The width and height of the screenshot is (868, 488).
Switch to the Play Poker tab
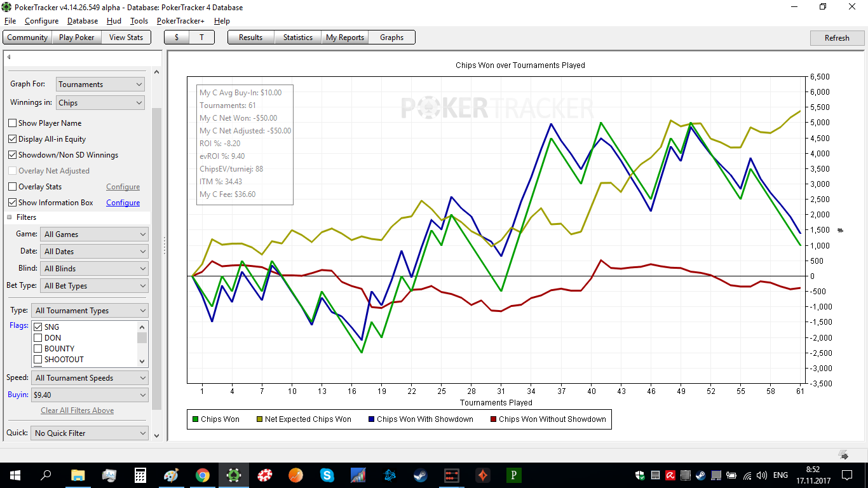pos(76,37)
